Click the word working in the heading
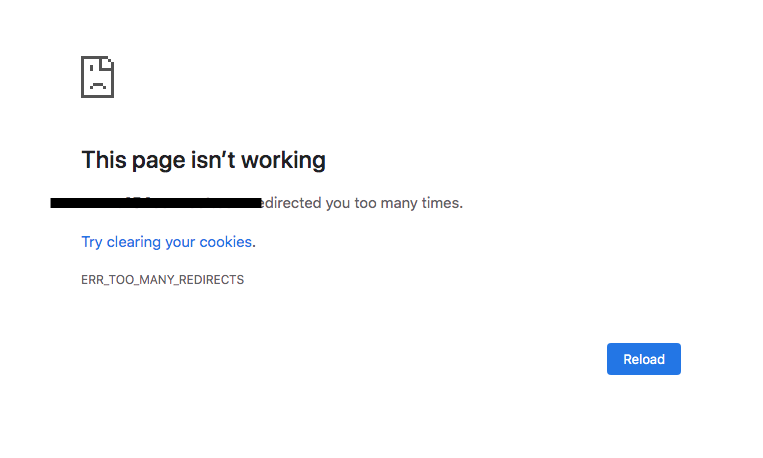Screen dimensions: 763x458 283,160
